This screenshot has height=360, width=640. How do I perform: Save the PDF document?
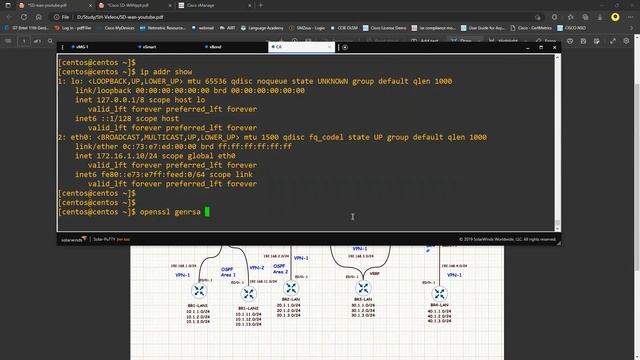coord(583,41)
